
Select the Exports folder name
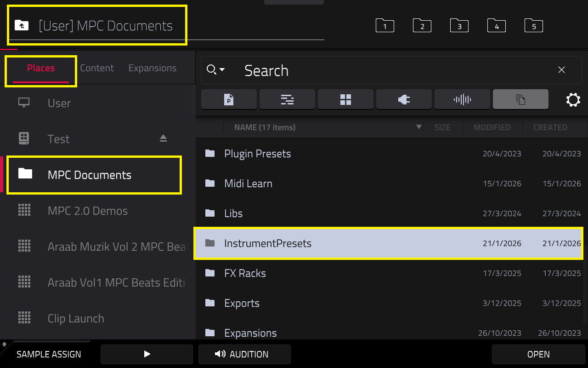(x=242, y=303)
